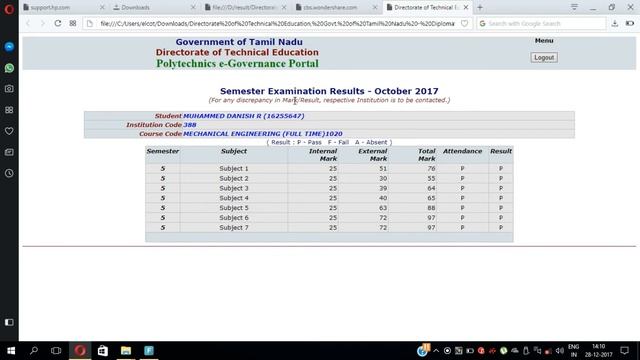640x360 pixels.
Task: Show hidden system tray icons
Action: 436,351
